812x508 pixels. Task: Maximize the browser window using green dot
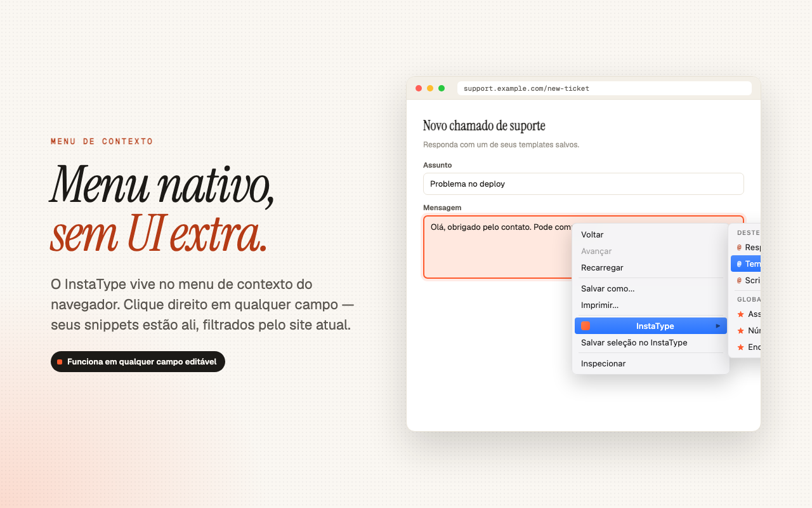(442, 88)
